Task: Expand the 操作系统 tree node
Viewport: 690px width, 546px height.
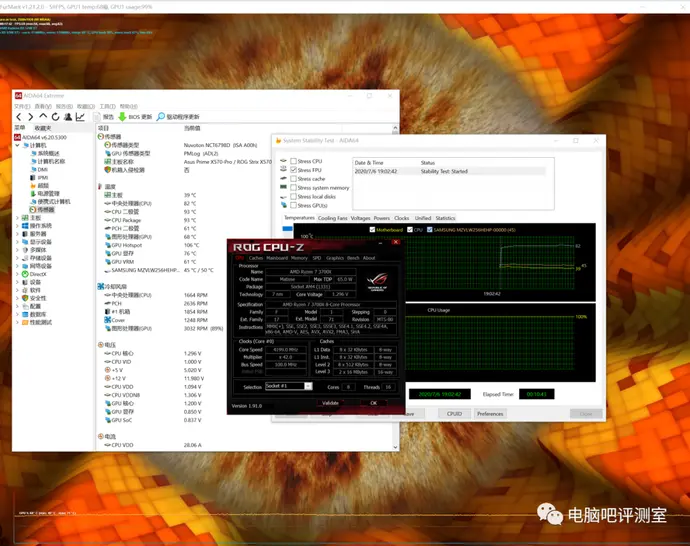Action: [x=17, y=225]
